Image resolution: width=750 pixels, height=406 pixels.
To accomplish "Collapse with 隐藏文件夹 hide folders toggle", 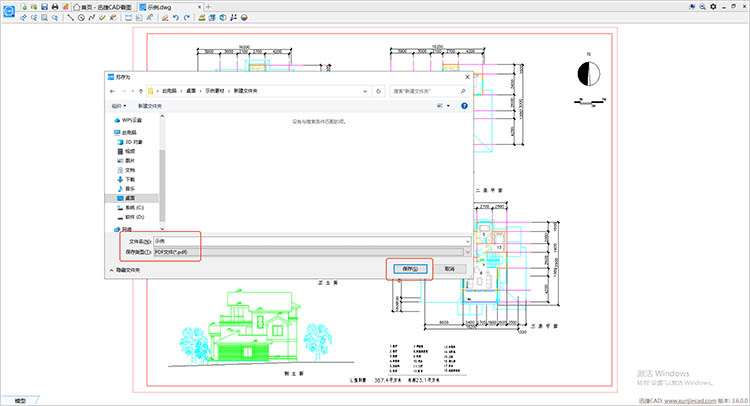I will coord(124,270).
